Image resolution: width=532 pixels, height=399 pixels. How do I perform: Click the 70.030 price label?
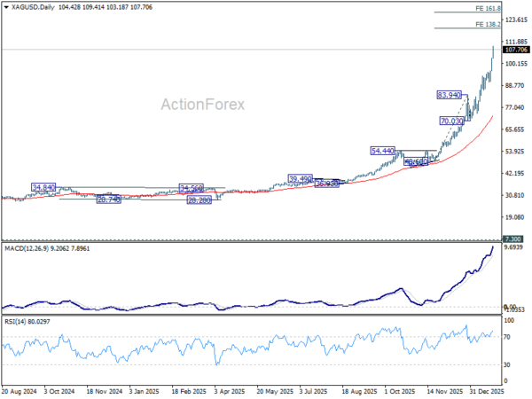(x=451, y=121)
